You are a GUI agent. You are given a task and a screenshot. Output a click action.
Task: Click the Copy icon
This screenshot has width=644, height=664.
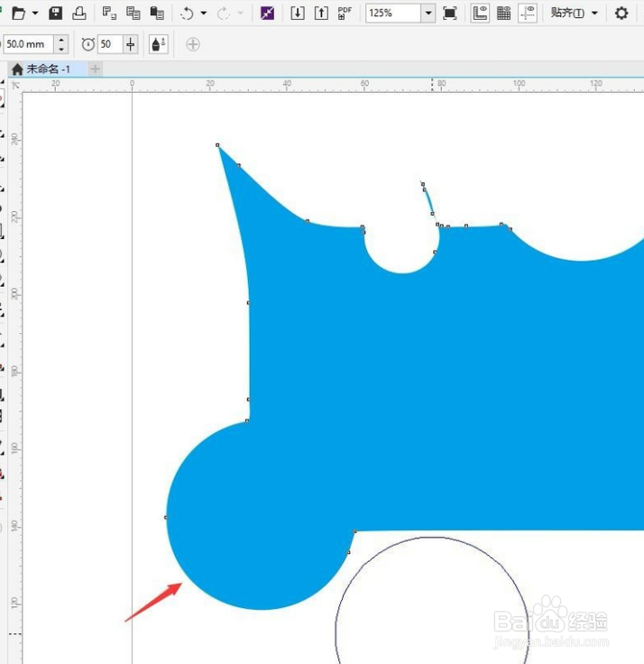(x=133, y=14)
